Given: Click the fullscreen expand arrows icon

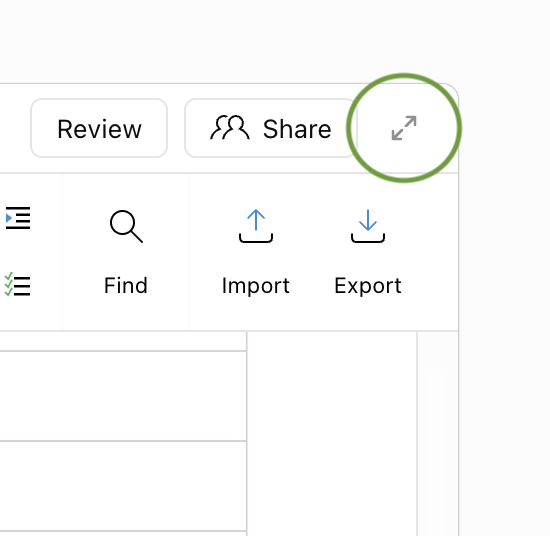Looking at the screenshot, I should [404, 128].
